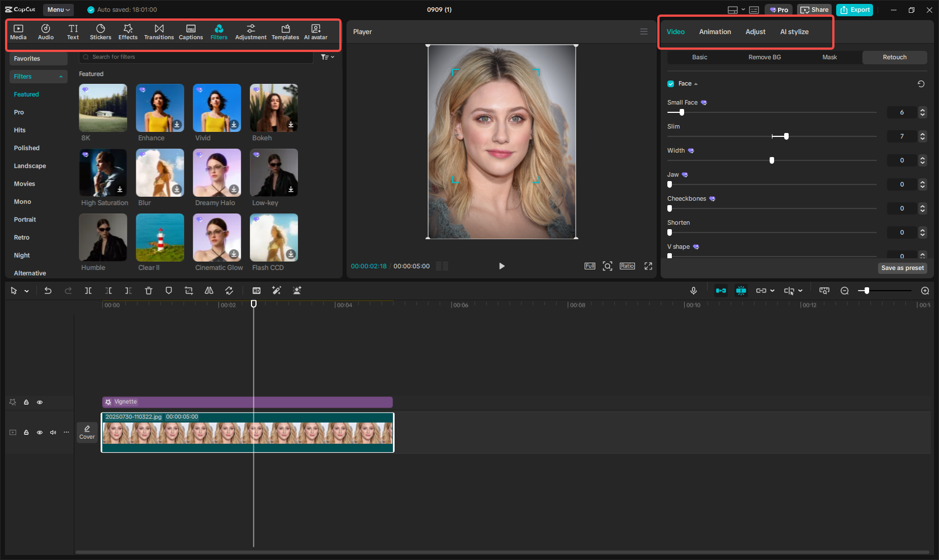This screenshot has height=560, width=939.
Task: Click the microphone record voiceover icon
Action: click(x=693, y=291)
